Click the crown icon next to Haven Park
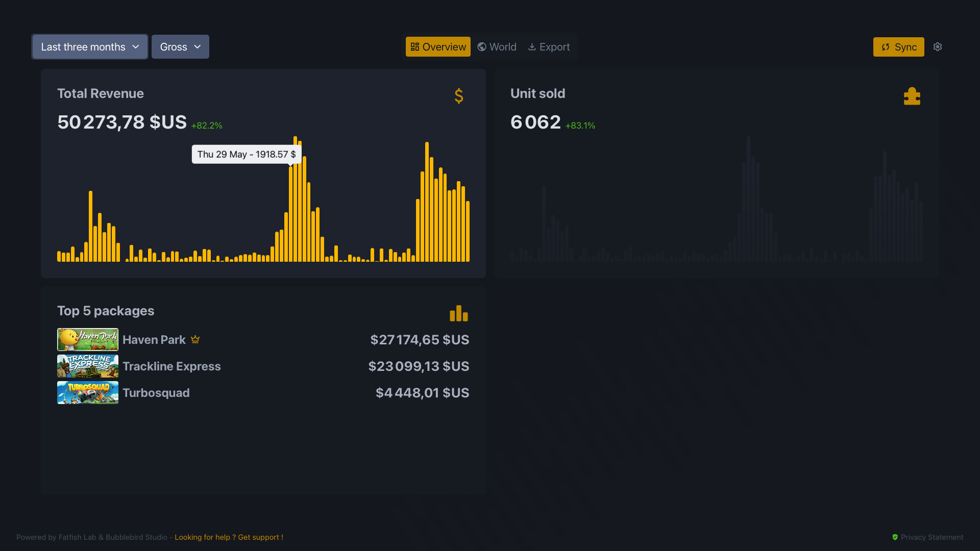The image size is (980, 551). (195, 339)
